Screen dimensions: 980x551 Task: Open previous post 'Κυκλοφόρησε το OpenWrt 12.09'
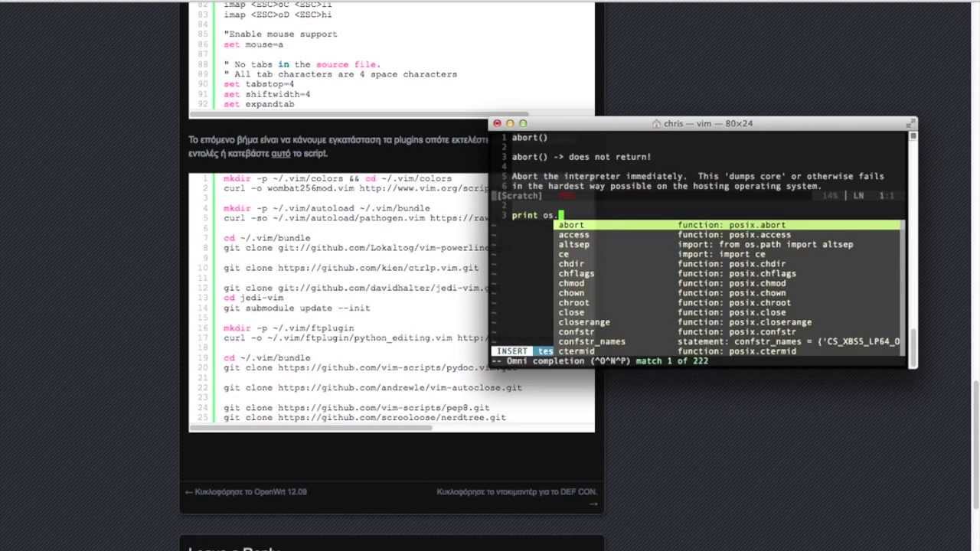click(x=246, y=492)
